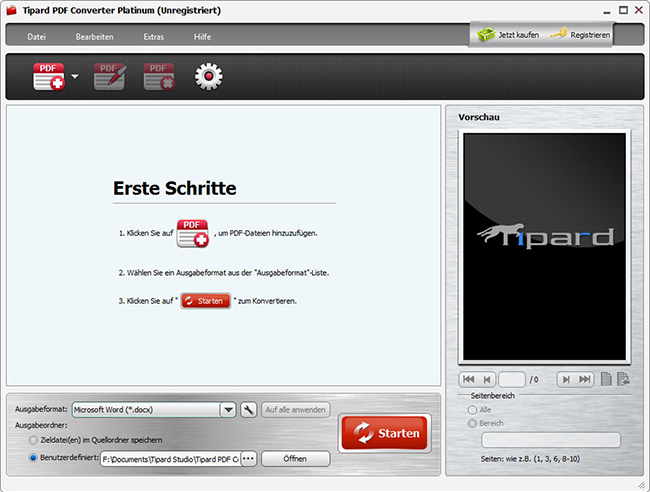Click the small Starten button in step 3
Screen dimensions: 650x492
206,301
